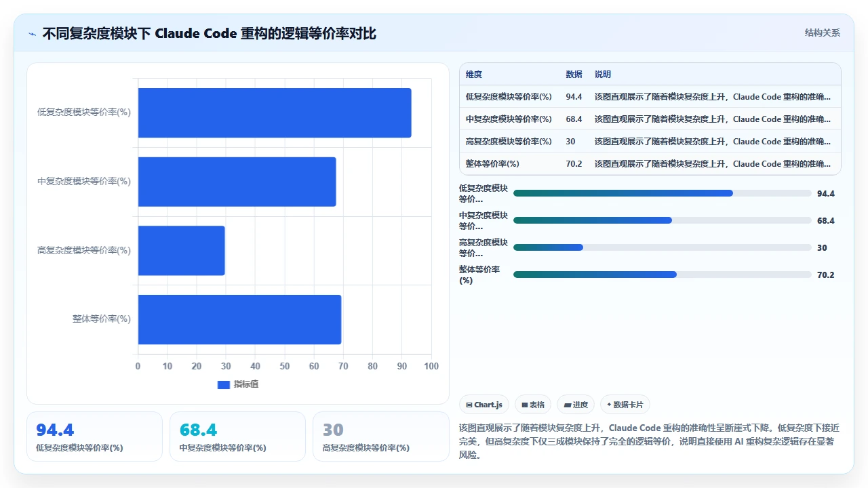This screenshot has height=488, width=868.
Task: Click y-axis label 低复杂度模块等价率(%)
Action: 84,113
